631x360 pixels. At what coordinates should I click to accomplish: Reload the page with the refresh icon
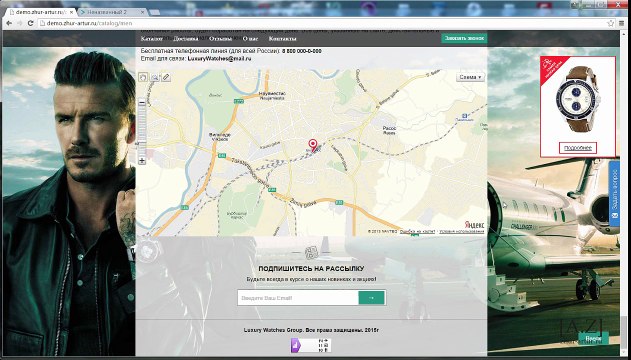[31, 23]
